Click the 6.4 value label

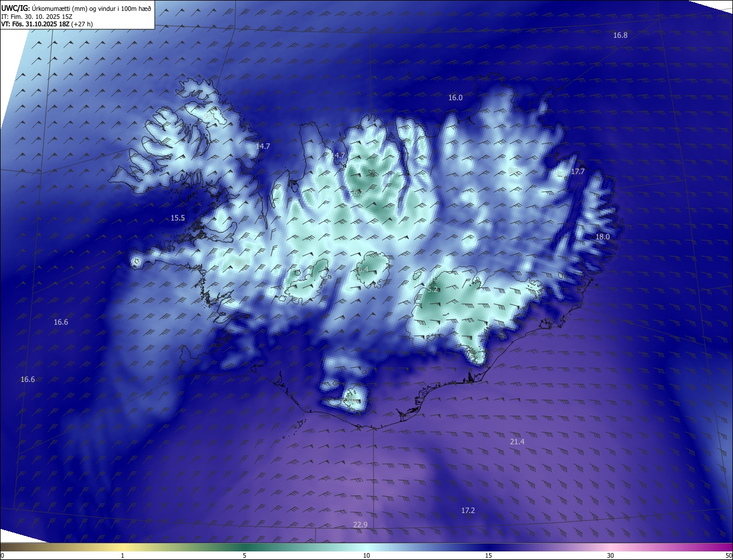pyautogui.click(x=362, y=270)
